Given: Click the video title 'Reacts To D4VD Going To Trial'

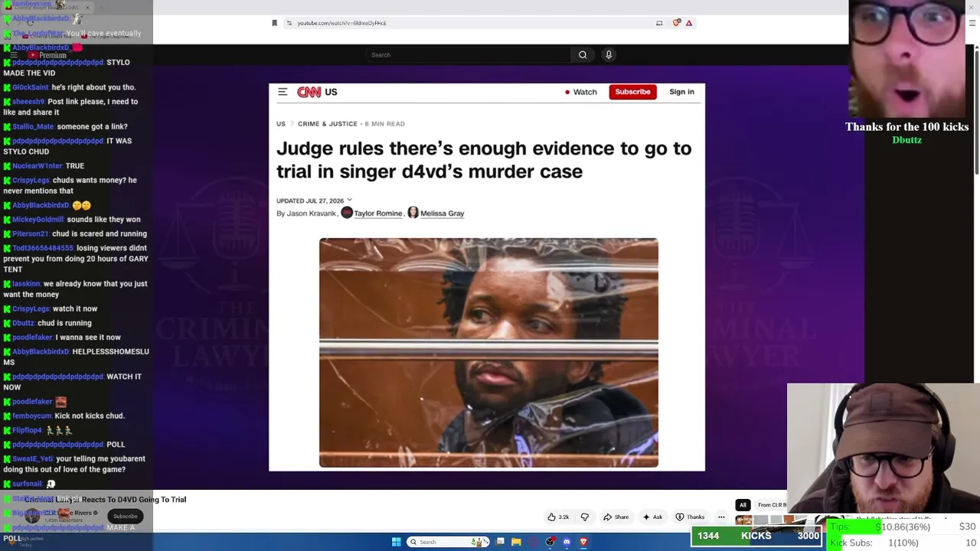Looking at the screenshot, I should 134,500.
